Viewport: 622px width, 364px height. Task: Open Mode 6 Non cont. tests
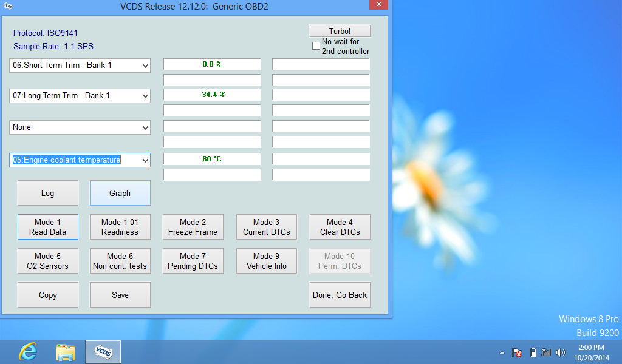pyautogui.click(x=120, y=261)
